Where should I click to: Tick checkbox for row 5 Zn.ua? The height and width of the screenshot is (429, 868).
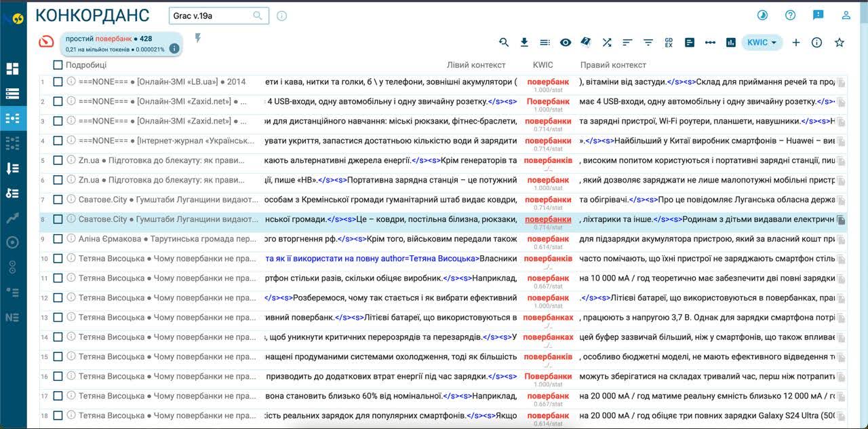[x=58, y=160]
